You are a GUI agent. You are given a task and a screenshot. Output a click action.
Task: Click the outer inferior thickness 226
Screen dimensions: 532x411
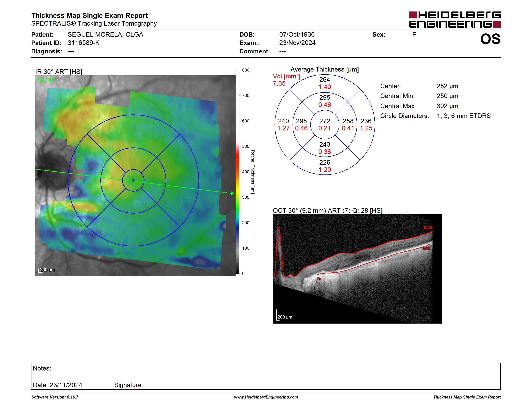click(324, 162)
